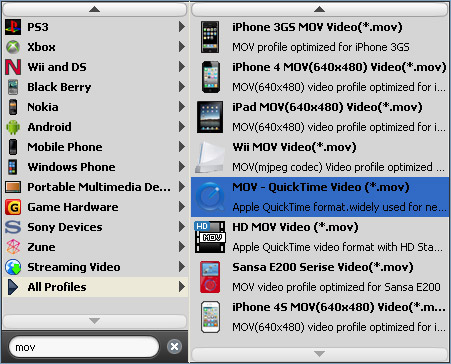
Task: Click the search field containing 'mov'
Action: pyautogui.click(x=83, y=347)
